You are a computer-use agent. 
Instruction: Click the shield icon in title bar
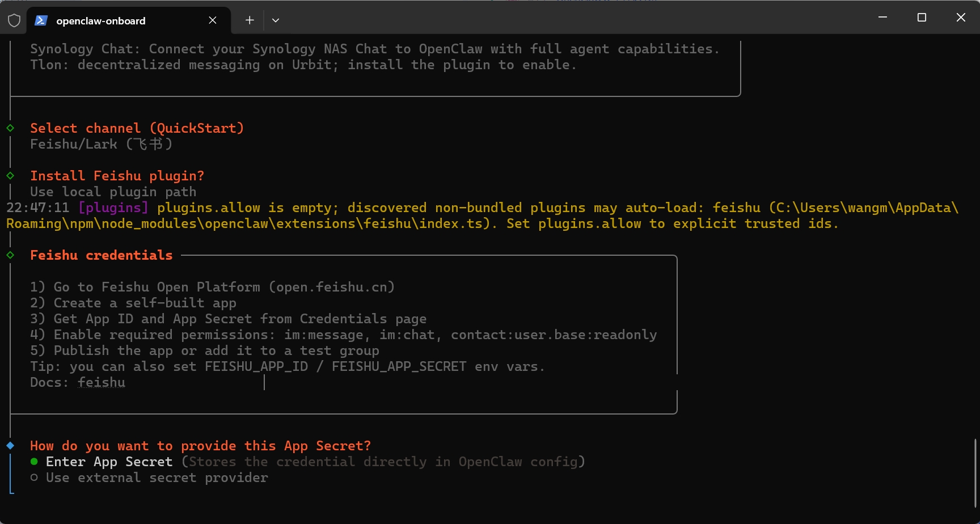coord(14,21)
